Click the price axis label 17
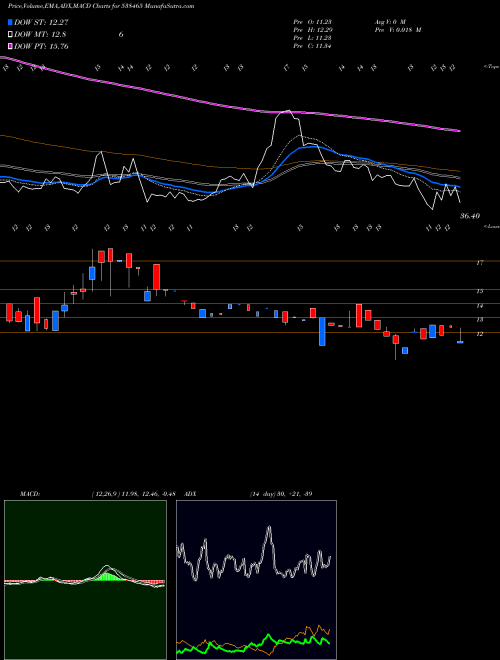The image size is (500, 660). [479, 263]
